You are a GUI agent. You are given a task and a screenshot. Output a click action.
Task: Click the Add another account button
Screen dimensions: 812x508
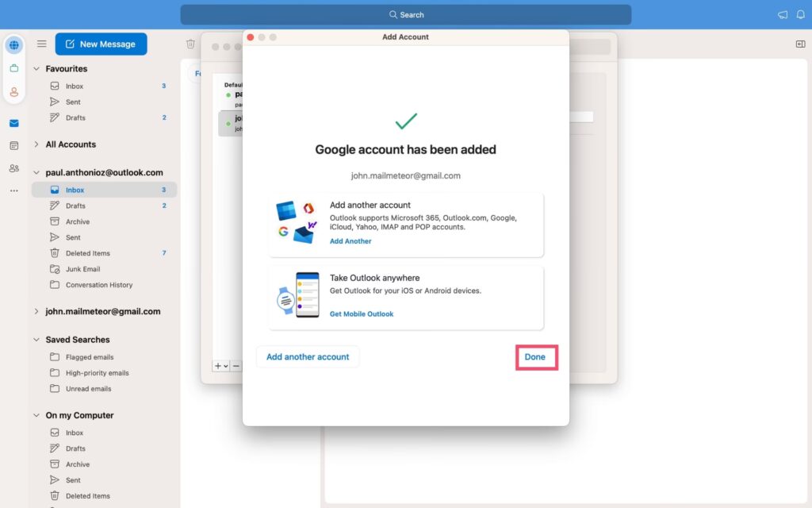308,357
